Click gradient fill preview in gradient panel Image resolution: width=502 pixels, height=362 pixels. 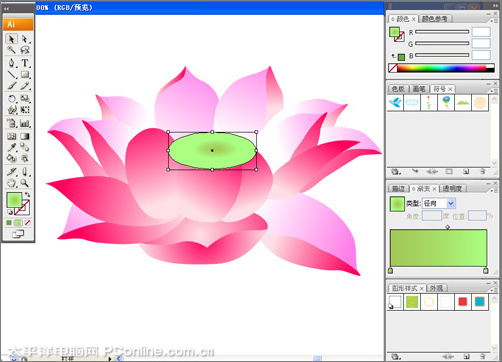(x=397, y=204)
